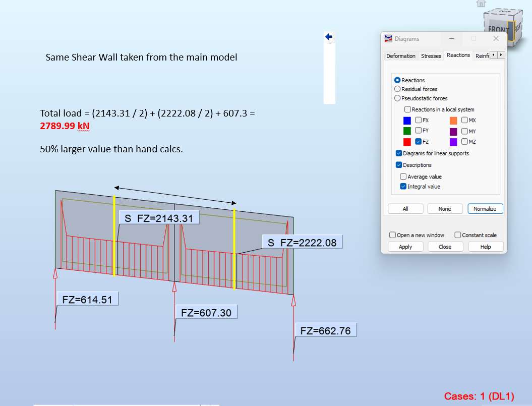Click the blue back arrow navigation icon
532x406 pixels.
pos(329,36)
